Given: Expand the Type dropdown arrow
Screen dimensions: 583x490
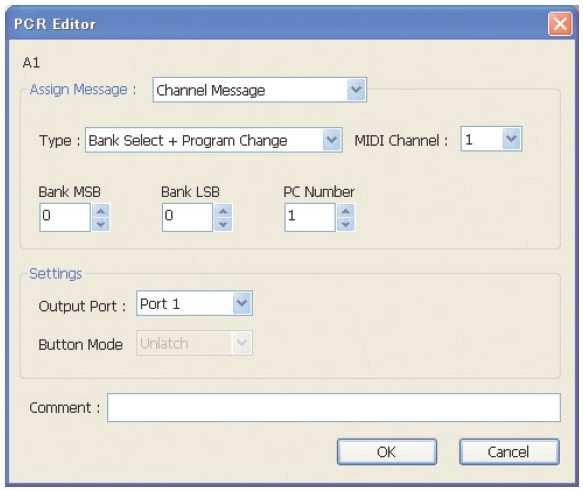Looking at the screenshot, I should [332, 140].
